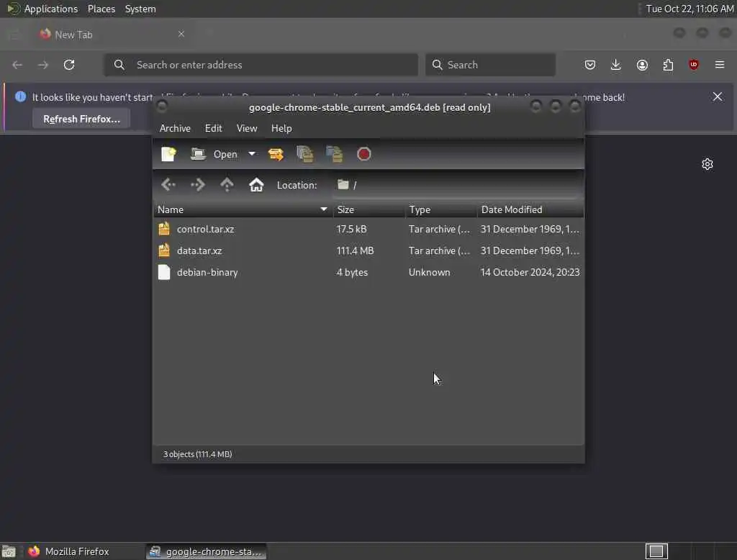Screen dimensions: 737x560
Task: Sort by the Size column header
Action: coord(369,209)
